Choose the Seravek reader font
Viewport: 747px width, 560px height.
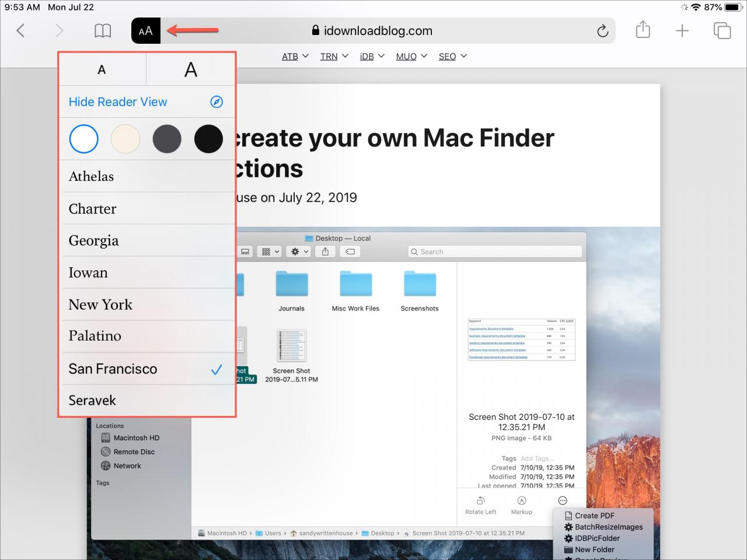click(x=148, y=400)
